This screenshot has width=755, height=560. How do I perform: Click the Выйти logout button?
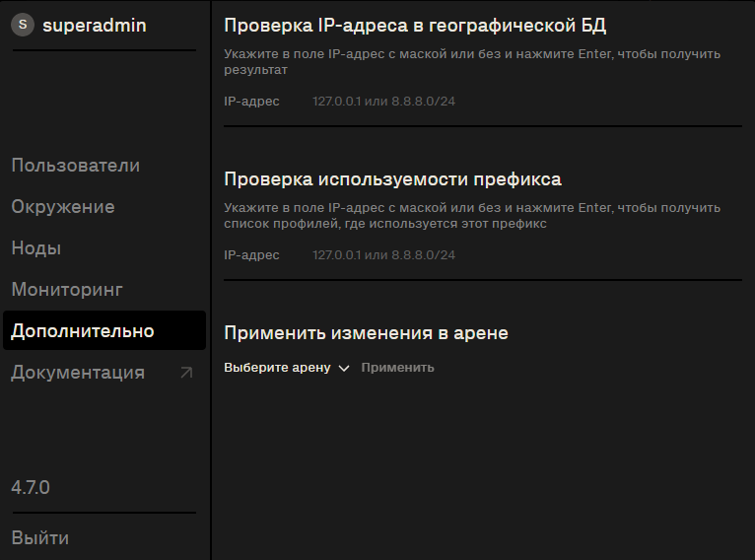(x=40, y=538)
